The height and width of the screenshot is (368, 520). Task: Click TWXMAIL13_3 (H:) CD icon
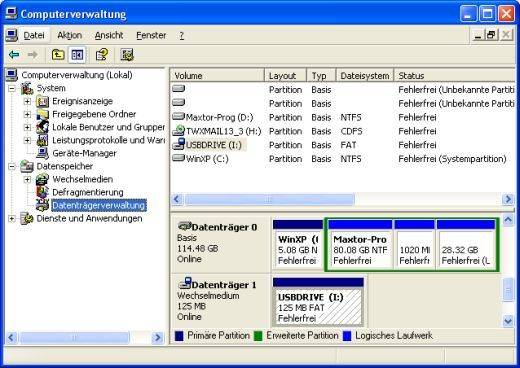(179, 131)
